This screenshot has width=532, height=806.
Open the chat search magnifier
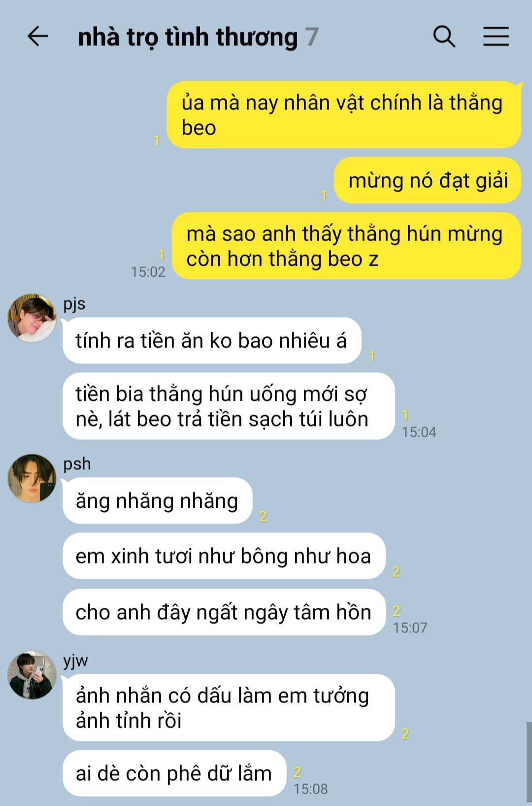pos(444,36)
